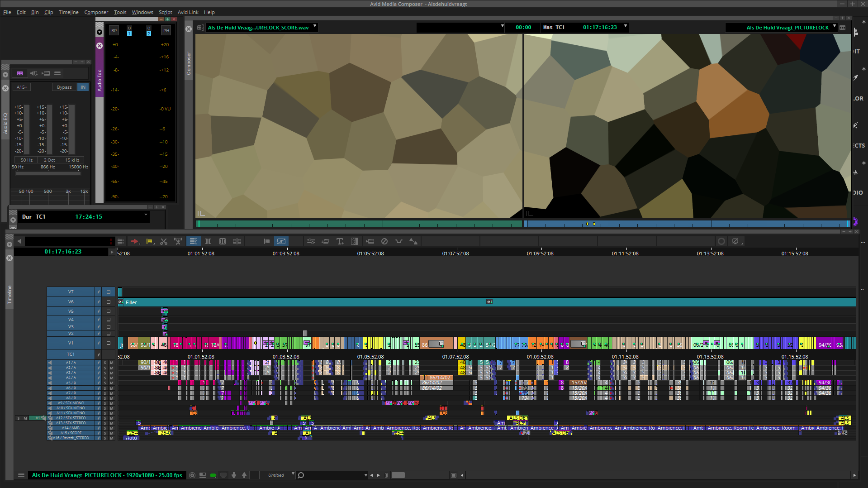Viewport: 868px width, 488px height.
Task: Click the source monitor position bar
Action: pyautogui.click(x=359, y=224)
